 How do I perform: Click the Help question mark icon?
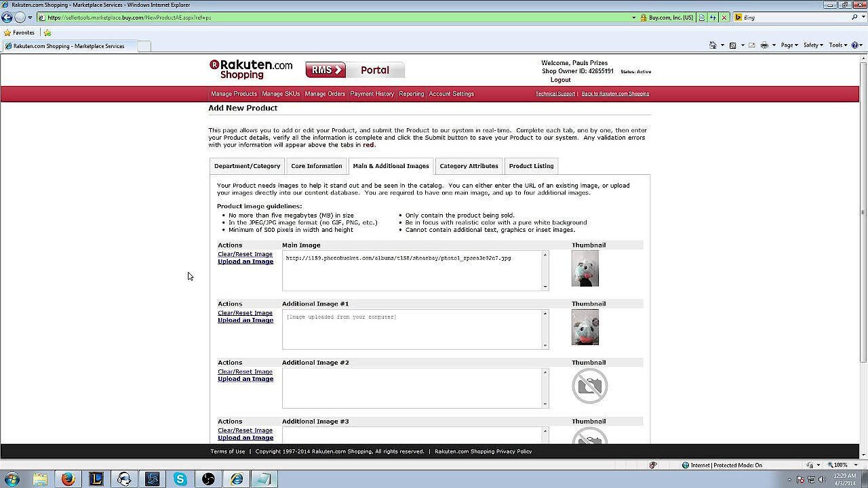click(855, 45)
